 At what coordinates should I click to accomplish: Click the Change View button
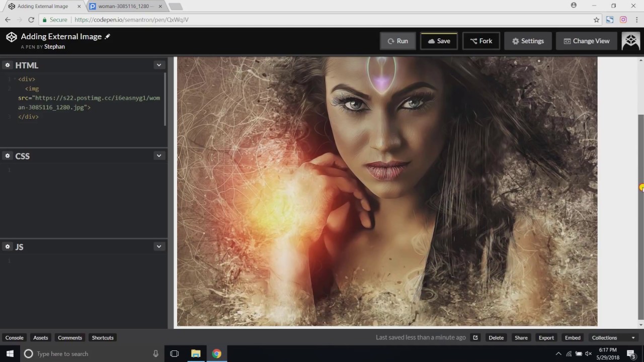pos(587,41)
